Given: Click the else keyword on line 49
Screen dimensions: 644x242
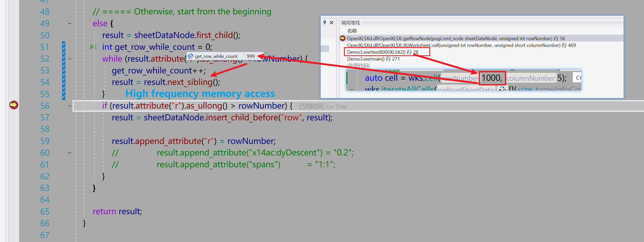Looking at the screenshot, I should click(x=100, y=24).
